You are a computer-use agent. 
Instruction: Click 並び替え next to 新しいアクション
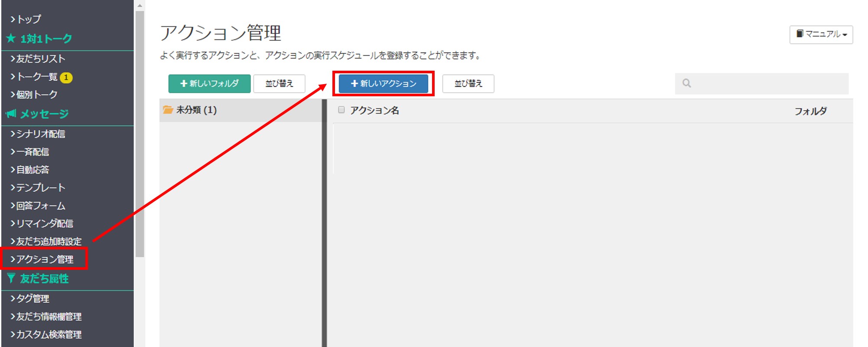coord(468,83)
